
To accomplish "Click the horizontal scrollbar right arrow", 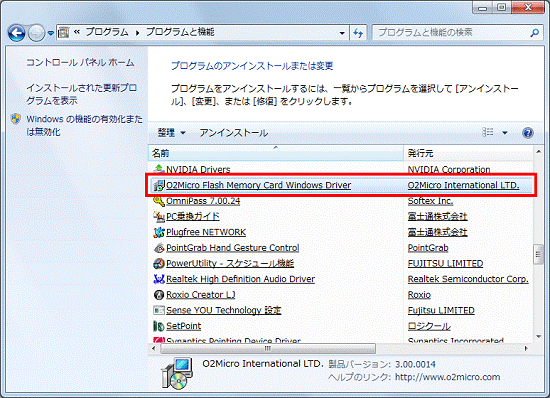I will coord(526,348).
